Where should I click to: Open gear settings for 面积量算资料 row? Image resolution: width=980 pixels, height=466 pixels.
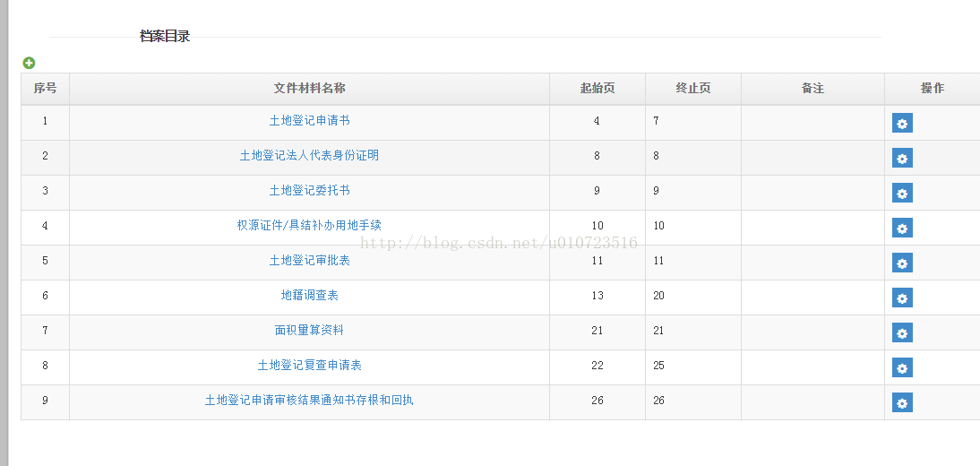point(902,332)
